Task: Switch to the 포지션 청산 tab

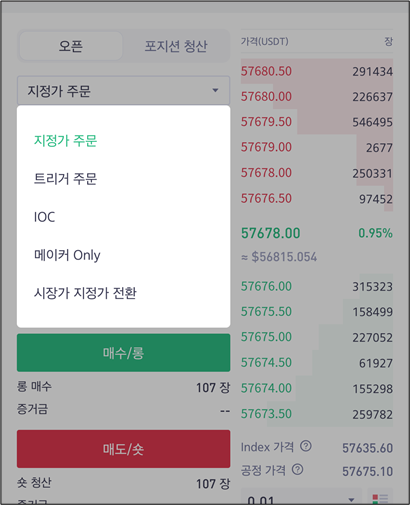Action: 176,46
